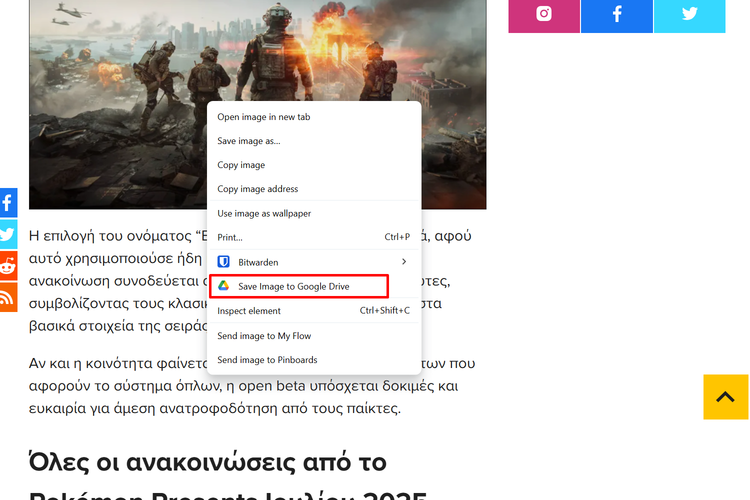Screen dimensions: 750x500
Task: Choose Copy image from context menu
Action: [314, 165]
